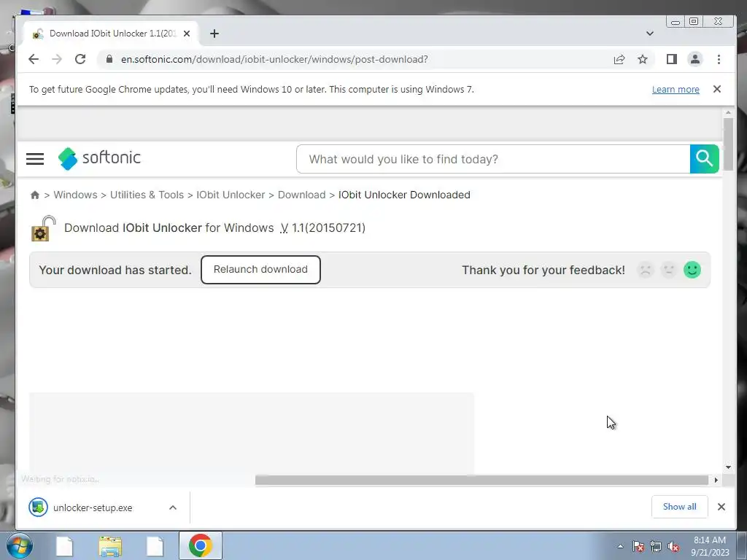Open Softonic hamburger menu
The width and height of the screenshot is (747, 560).
pyautogui.click(x=35, y=159)
